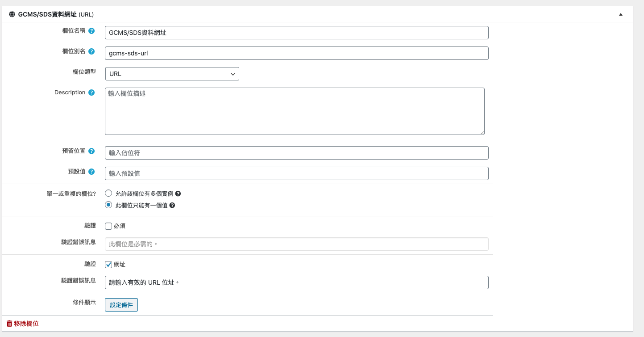Screen dimensions: 644x337
Task: Uncheck the 網址 validation checkbox
Action: tap(108, 265)
